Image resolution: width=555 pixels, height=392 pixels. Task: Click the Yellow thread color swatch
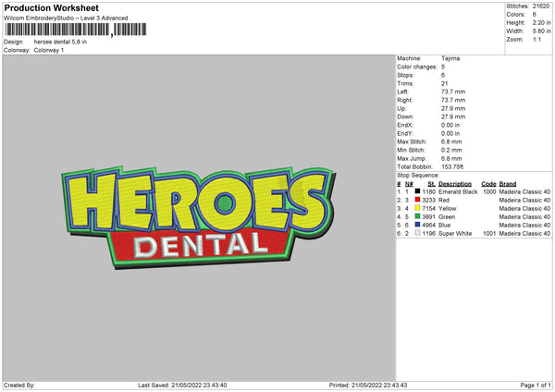418,208
